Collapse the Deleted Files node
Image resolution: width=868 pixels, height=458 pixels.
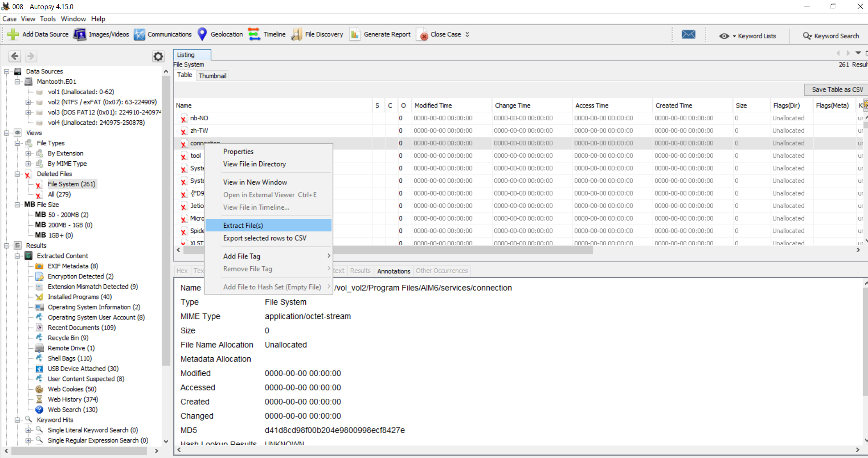(18, 174)
